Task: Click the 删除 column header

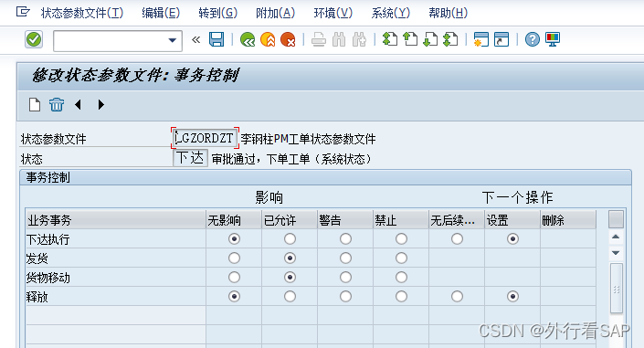Action: pos(567,220)
